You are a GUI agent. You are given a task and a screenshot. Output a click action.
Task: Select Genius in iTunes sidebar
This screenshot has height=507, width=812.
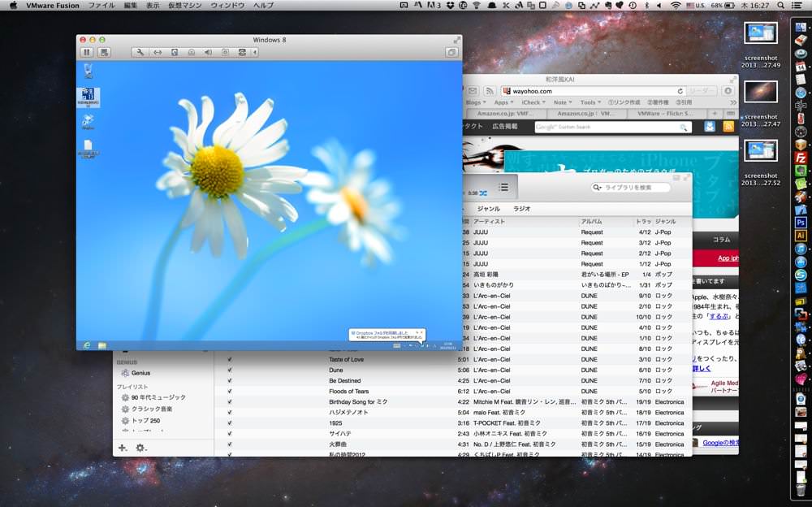[x=136, y=373]
